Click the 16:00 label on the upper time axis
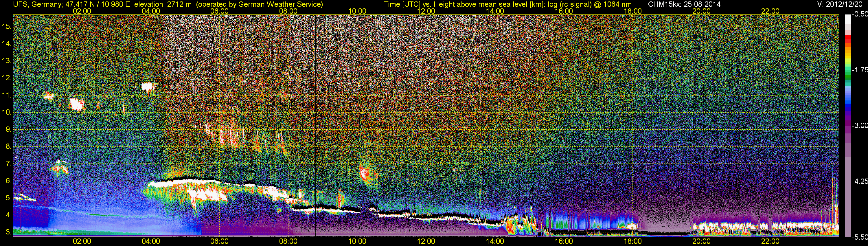The image size is (868, 246). point(564,11)
